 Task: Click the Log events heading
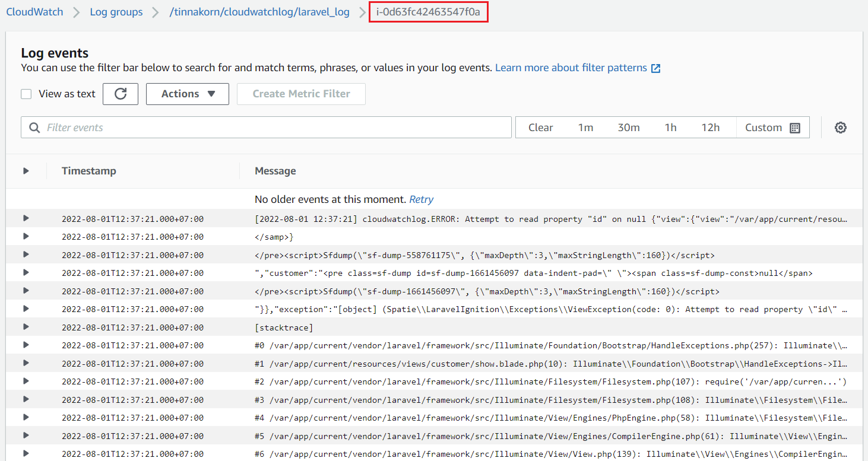pyautogui.click(x=55, y=53)
